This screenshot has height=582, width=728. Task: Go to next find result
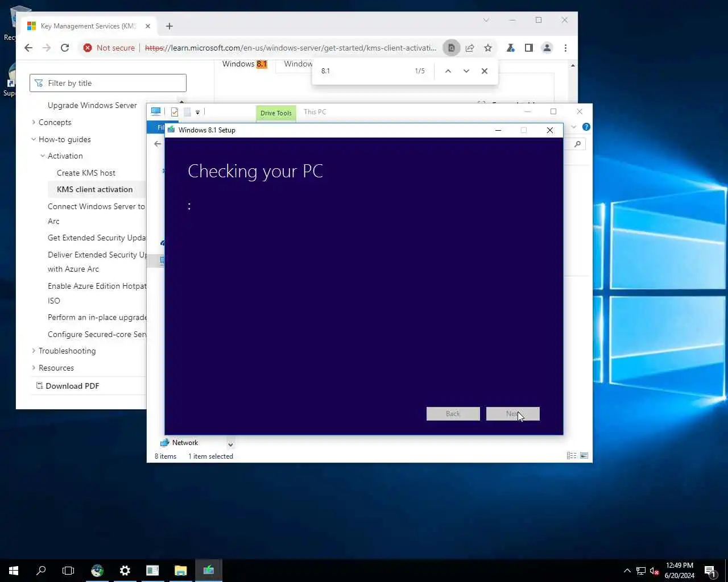coord(466,71)
